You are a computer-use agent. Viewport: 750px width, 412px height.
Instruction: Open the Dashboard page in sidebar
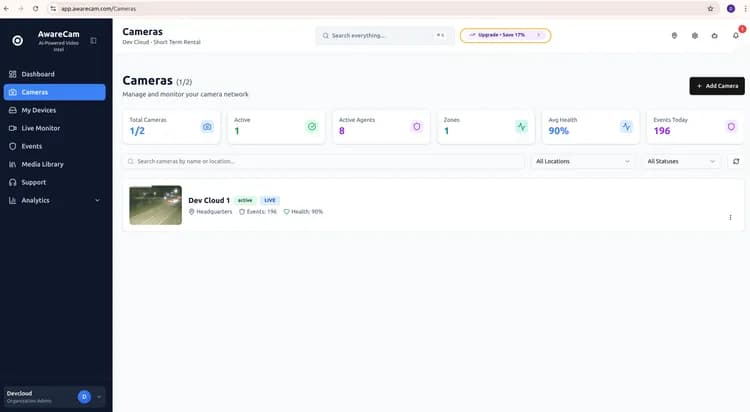point(55,74)
